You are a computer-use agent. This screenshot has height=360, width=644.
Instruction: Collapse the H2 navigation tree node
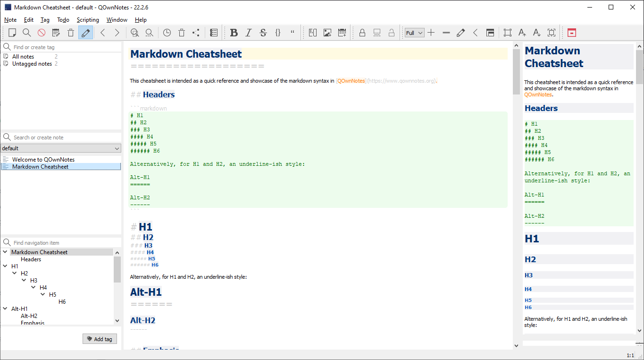[x=15, y=274]
